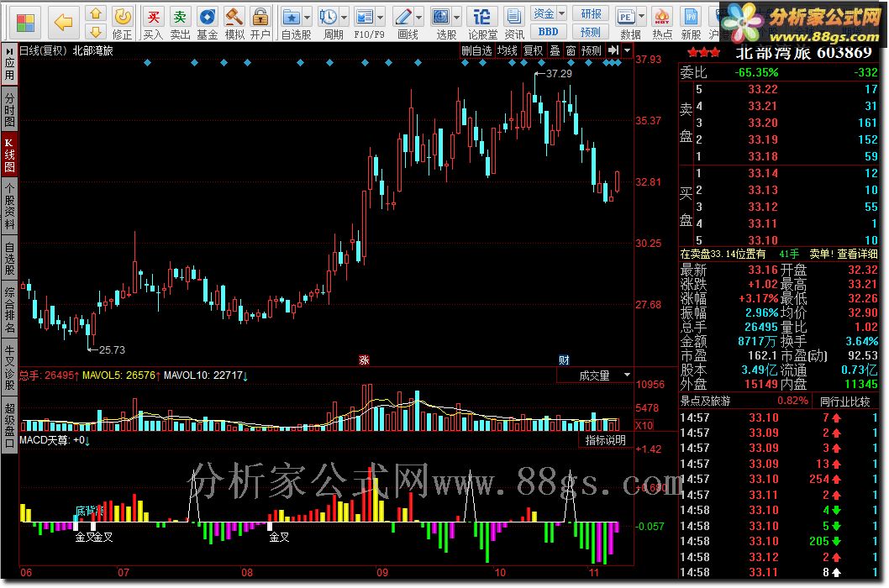Click the toolbar 预测 button under 研报
Image resolution: width=889 pixels, height=588 pixels.
591,32
